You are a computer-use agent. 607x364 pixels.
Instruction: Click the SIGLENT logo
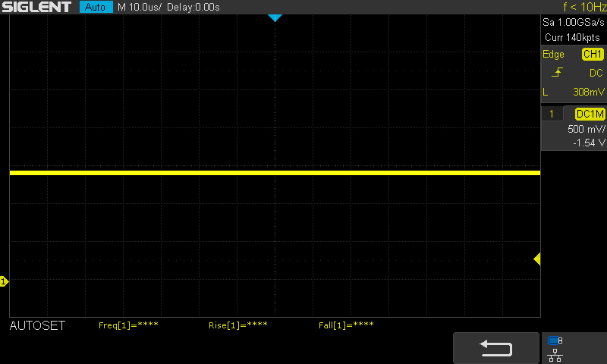coord(36,7)
